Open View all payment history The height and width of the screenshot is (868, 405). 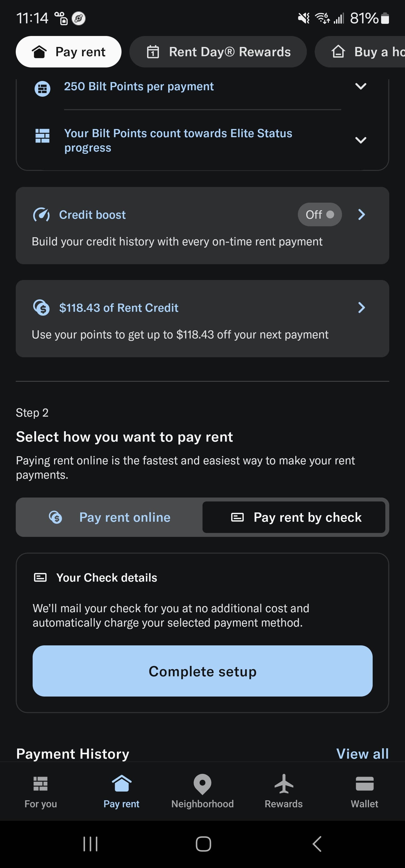(x=362, y=754)
